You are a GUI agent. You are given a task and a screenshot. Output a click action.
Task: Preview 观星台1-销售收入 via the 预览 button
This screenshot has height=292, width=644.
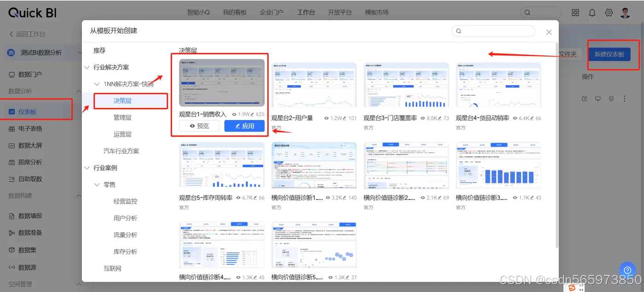pos(199,126)
